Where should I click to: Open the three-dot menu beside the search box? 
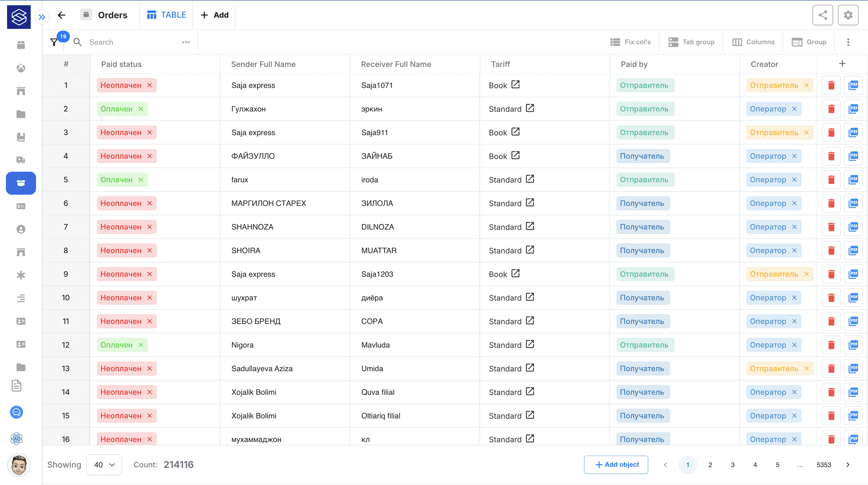pos(186,42)
